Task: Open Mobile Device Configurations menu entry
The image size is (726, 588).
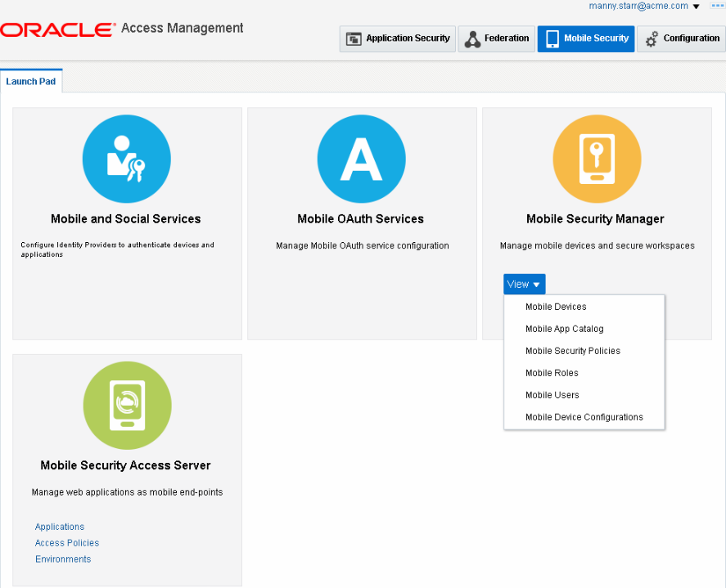Action: click(584, 417)
